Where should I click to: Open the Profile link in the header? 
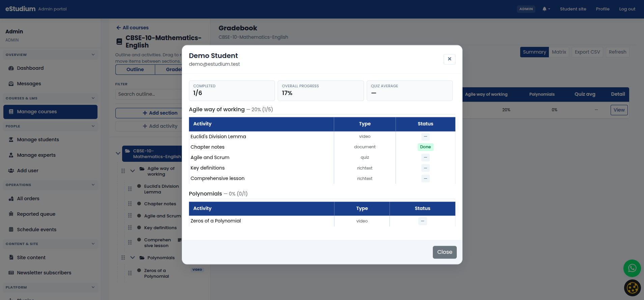point(603,9)
